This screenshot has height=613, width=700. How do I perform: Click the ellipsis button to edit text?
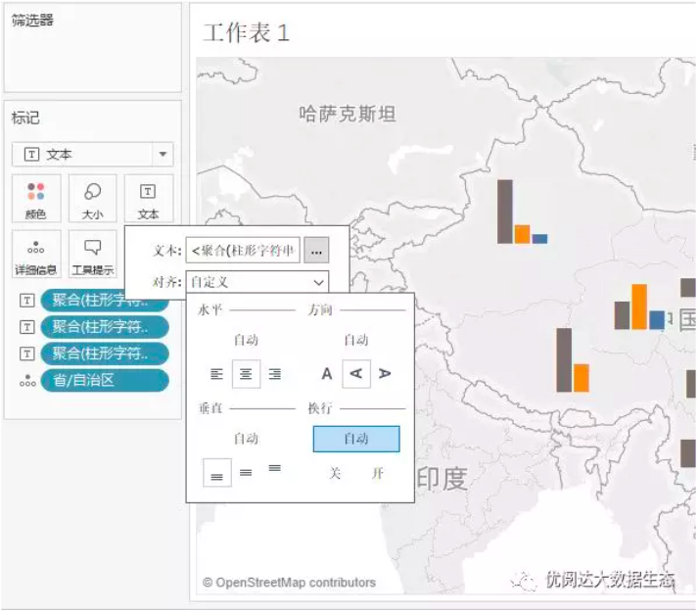(x=316, y=250)
